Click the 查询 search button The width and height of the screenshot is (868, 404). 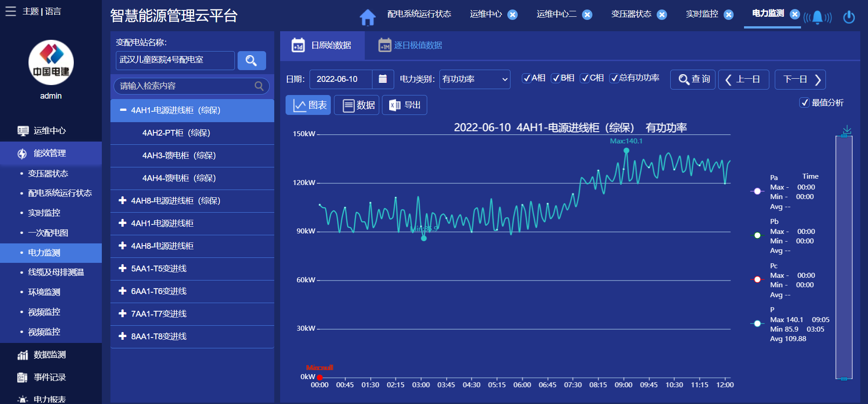point(693,79)
